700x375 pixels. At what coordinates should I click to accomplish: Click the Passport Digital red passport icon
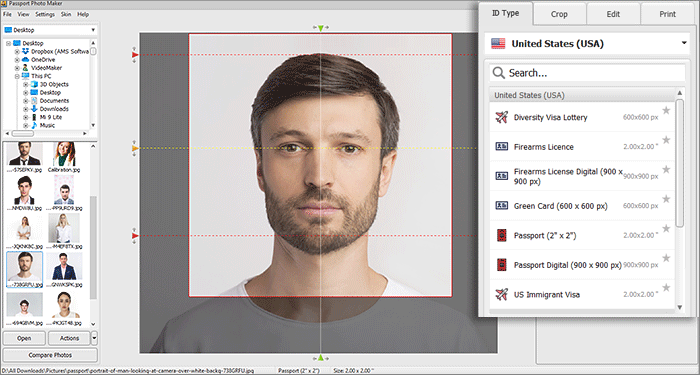(502, 265)
